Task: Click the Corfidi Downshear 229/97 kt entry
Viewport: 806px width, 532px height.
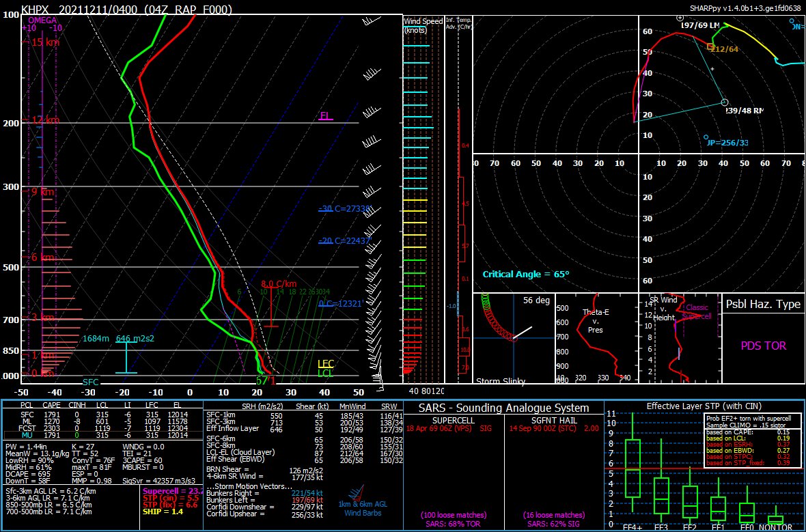Action: (265, 507)
